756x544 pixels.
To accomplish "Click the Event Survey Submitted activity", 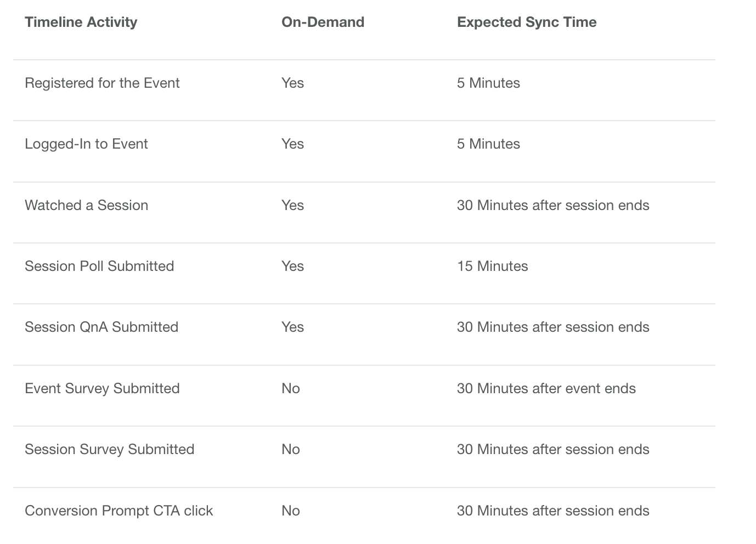I will 102,388.
